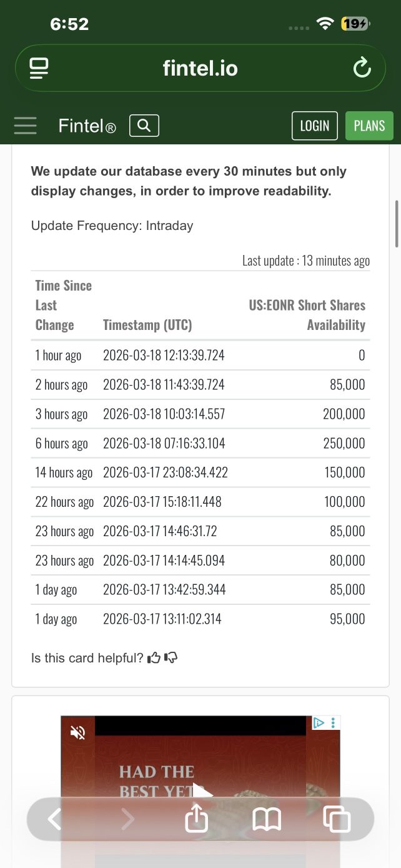Tap the Fintel® logo link
This screenshot has width=401, height=868.
coord(87,126)
